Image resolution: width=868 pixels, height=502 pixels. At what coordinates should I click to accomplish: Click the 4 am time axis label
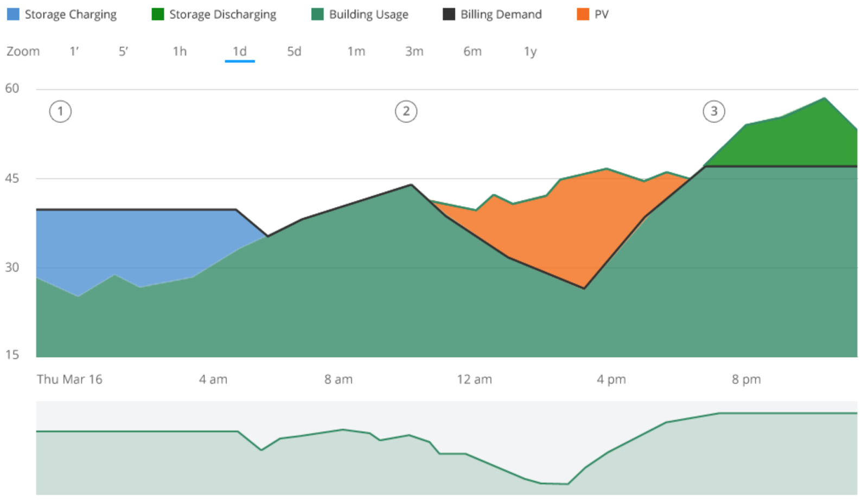[x=213, y=379]
